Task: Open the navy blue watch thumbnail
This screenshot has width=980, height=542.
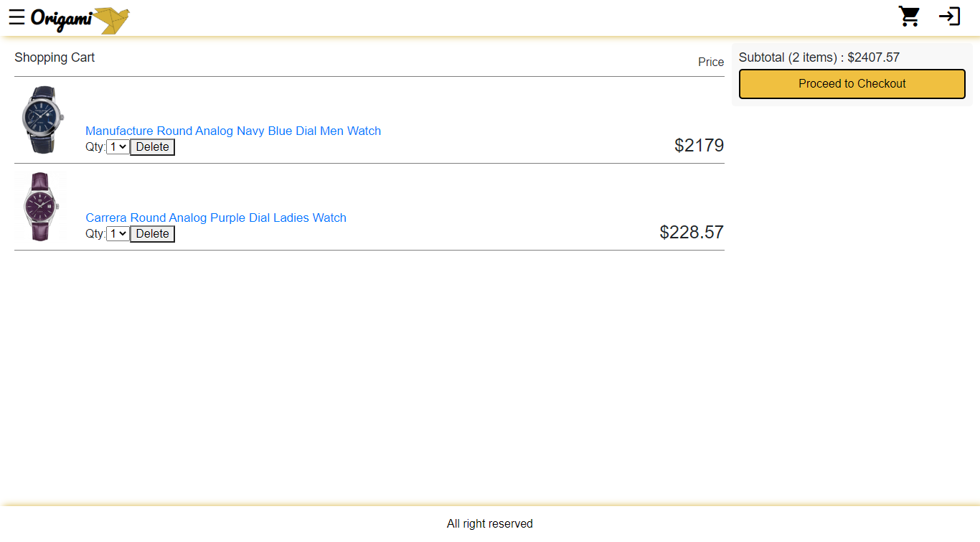Action: coord(42,120)
